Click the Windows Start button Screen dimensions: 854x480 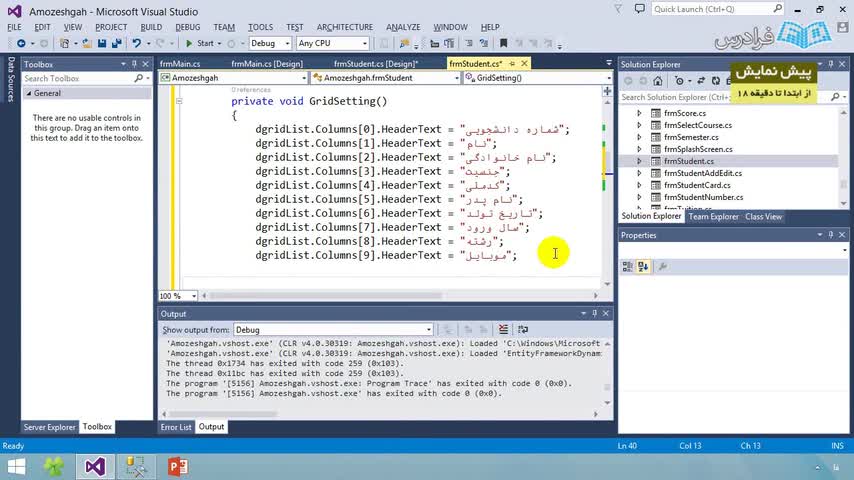coord(16,467)
